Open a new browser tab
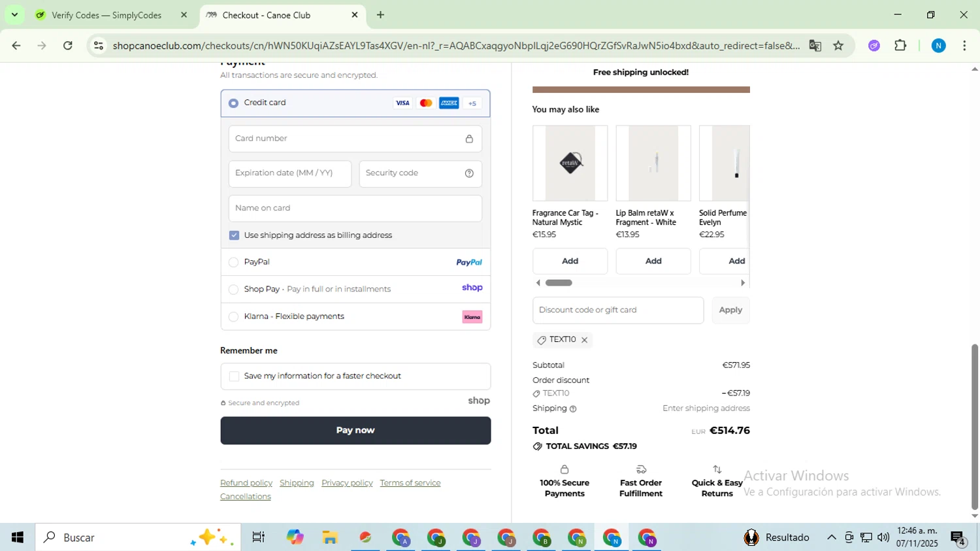 click(380, 15)
